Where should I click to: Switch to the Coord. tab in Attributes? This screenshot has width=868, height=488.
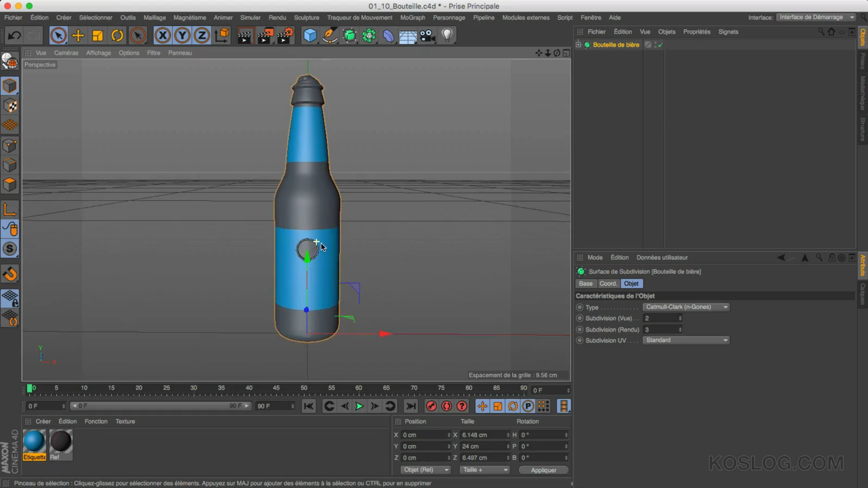pyautogui.click(x=608, y=284)
